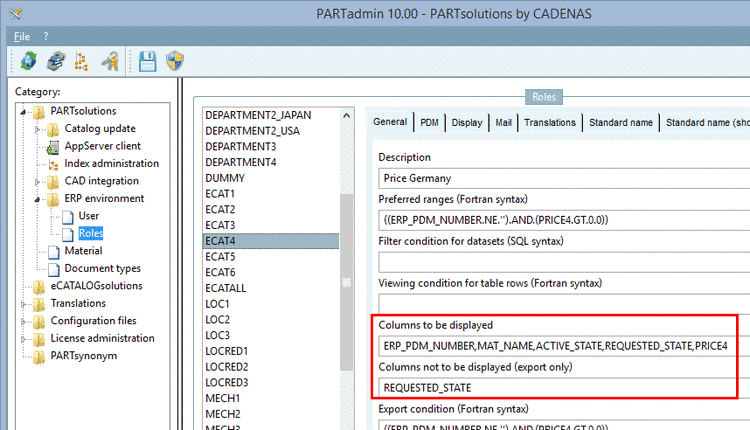Click the Filter condition for datasets field

click(564, 262)
